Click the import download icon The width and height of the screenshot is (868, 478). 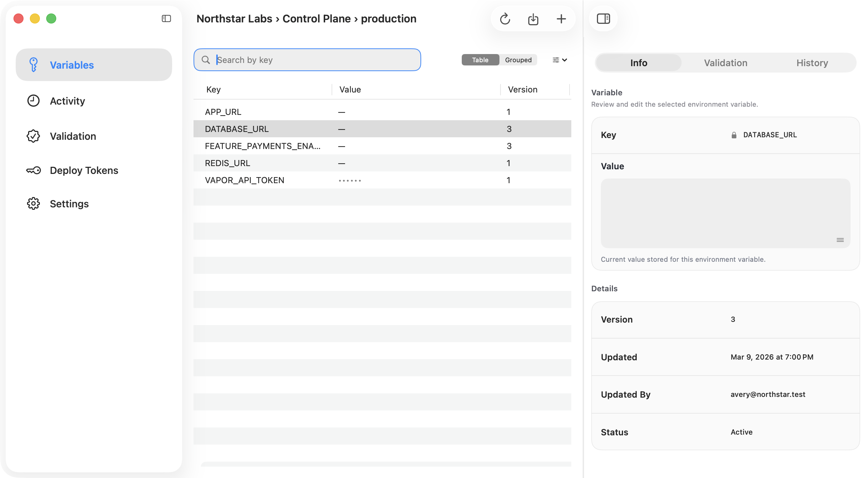click(x=533, y=19)
